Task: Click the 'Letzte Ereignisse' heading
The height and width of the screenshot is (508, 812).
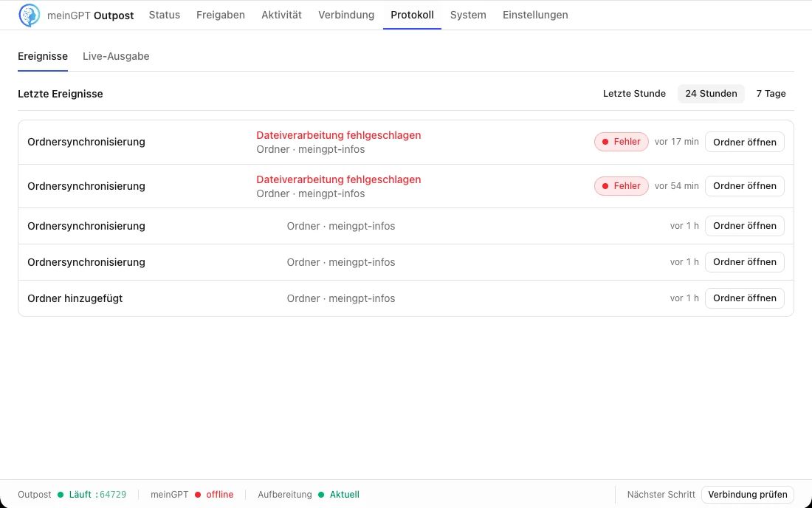Action: 60,94
